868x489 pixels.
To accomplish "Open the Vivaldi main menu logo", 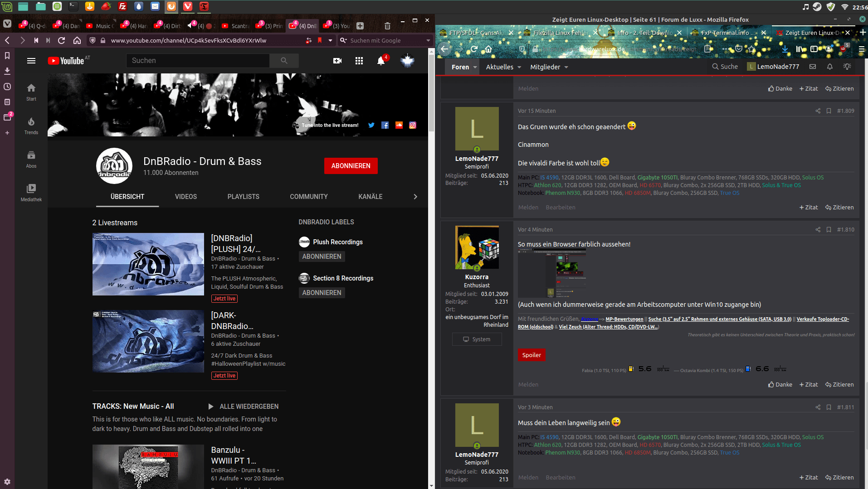I will click(x=7, y=24).
